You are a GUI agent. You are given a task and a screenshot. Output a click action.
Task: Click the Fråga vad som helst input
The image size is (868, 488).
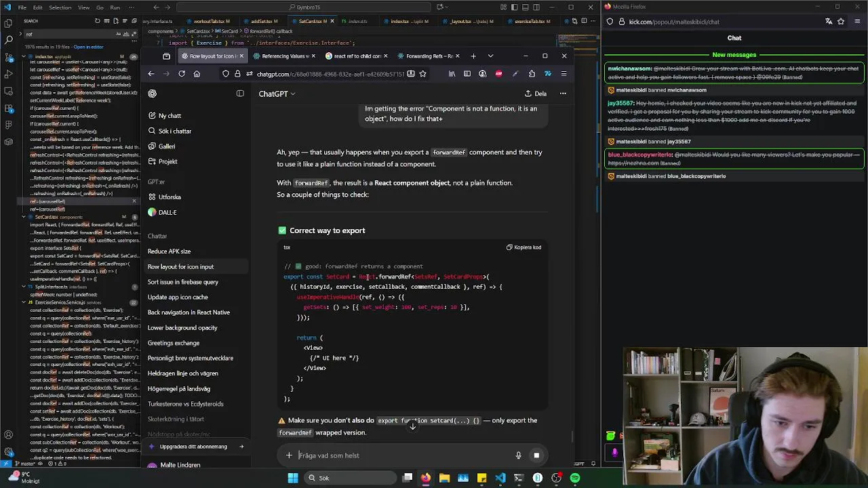click(x=403, y=455)
